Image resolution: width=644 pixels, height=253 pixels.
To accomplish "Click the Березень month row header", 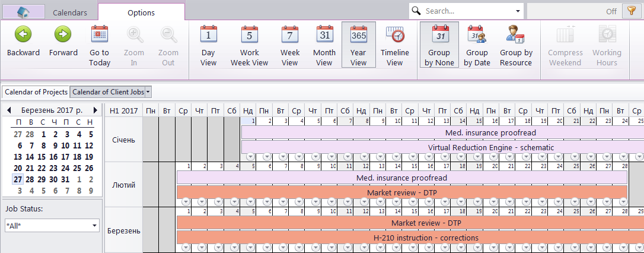I will [123, 230].
